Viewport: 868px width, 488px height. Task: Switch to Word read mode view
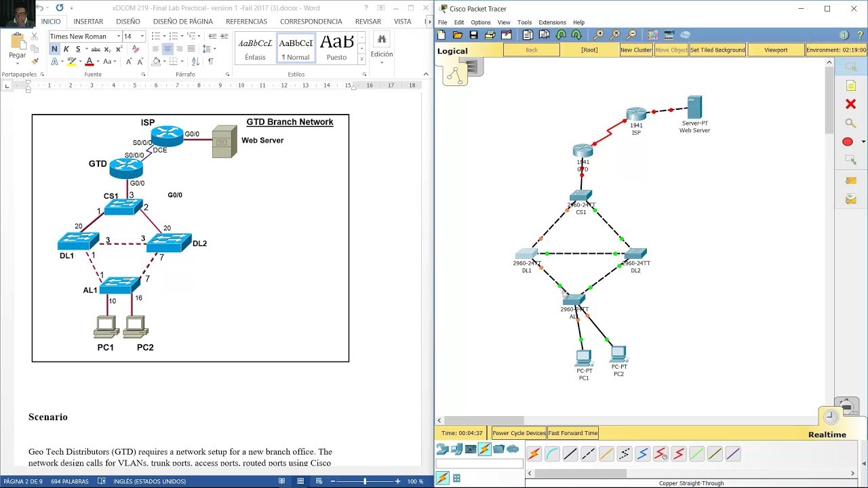click(x=281, y=481)
